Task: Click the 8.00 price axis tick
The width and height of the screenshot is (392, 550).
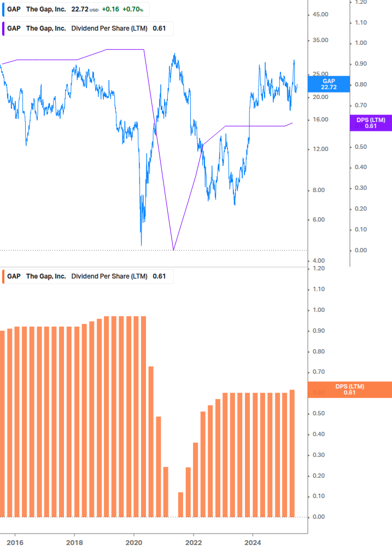Action: 318,190
